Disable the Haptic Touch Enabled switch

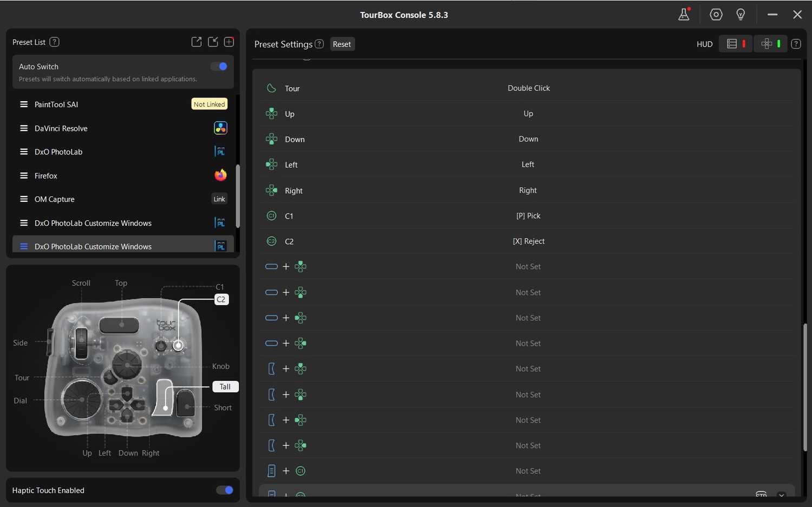tap(224, 490)
